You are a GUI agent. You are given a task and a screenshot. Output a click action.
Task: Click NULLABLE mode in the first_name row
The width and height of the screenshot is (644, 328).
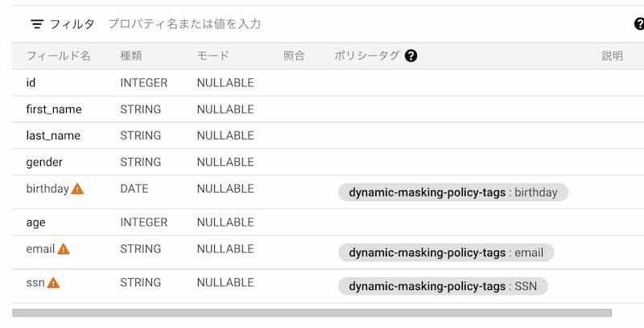(x=225, y=110)
